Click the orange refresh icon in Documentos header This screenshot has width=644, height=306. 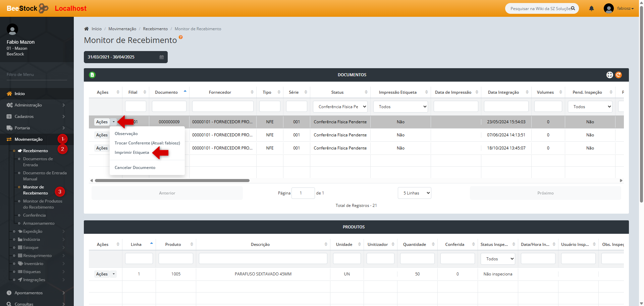pos(619,75)
